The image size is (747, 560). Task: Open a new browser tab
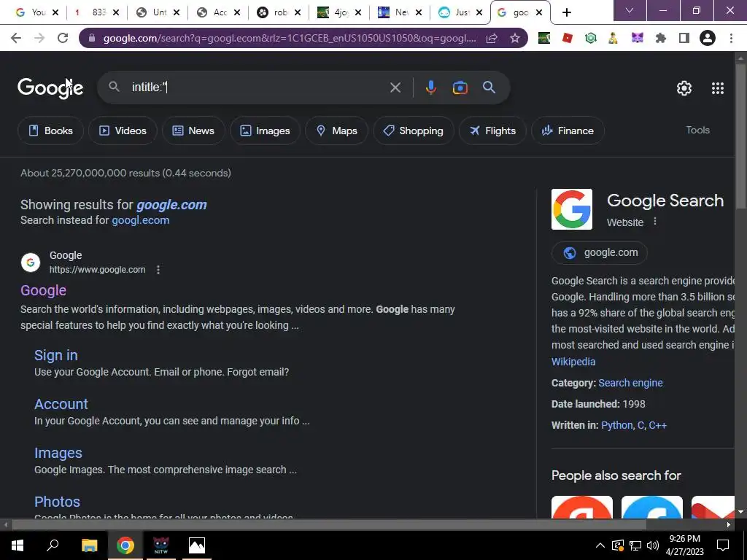coord(566,12)
